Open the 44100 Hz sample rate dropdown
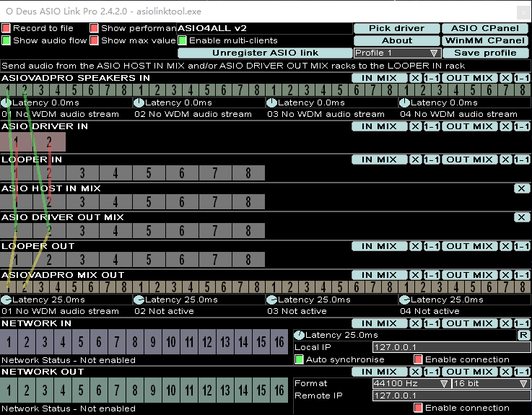Screen dimensions: 532x415 pyautogui.click(x=411, y=384)
